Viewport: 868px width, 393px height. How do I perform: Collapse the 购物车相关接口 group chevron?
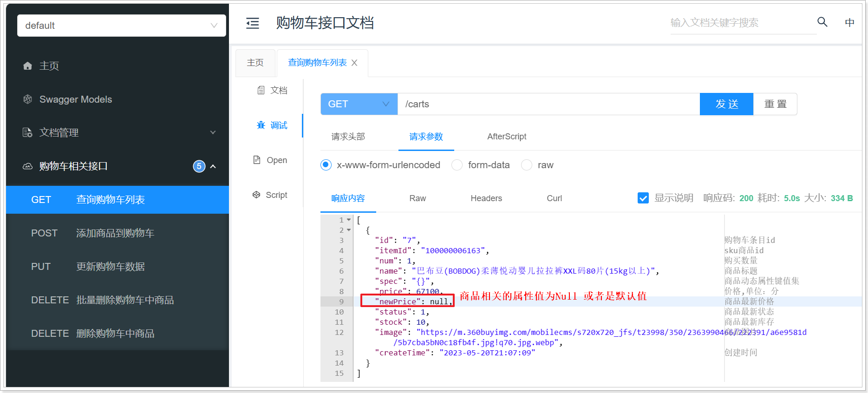213,166
